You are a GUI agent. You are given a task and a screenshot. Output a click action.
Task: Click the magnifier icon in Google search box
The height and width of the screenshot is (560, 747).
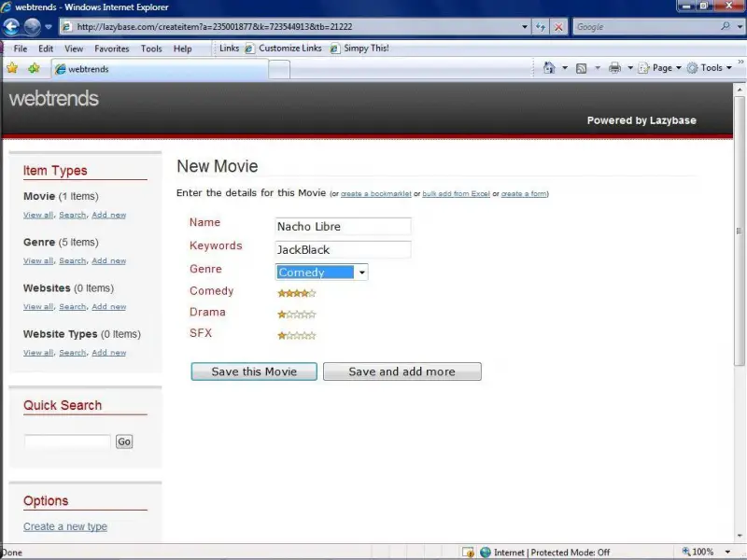point(726,26)
